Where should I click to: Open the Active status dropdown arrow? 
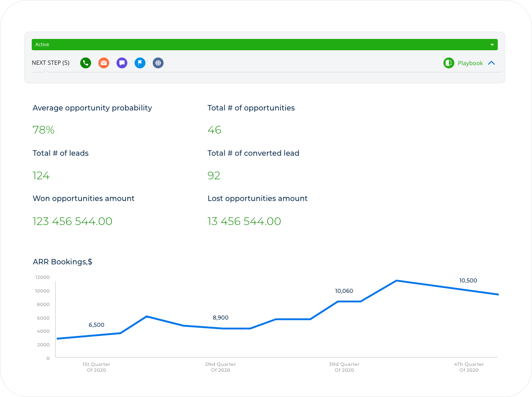(492, 45)
